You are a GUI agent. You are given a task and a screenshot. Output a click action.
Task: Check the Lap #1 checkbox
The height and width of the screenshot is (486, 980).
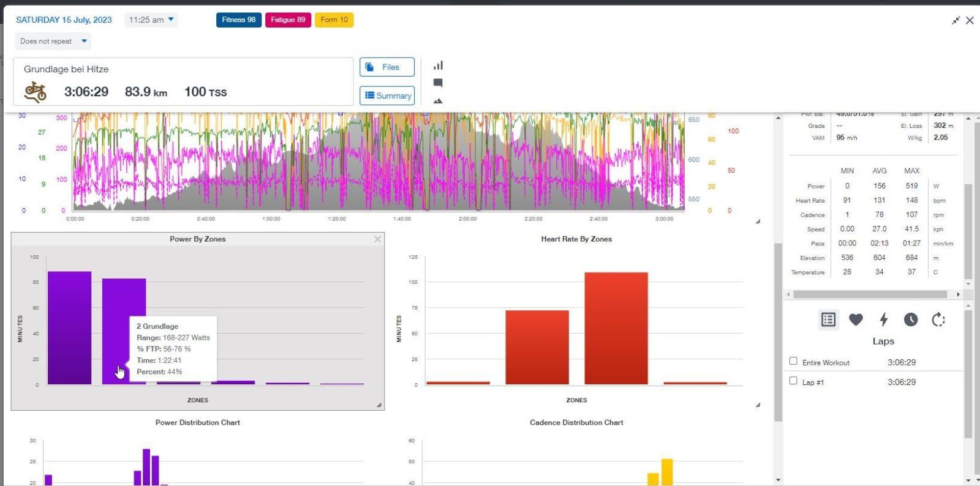point(793,381)
